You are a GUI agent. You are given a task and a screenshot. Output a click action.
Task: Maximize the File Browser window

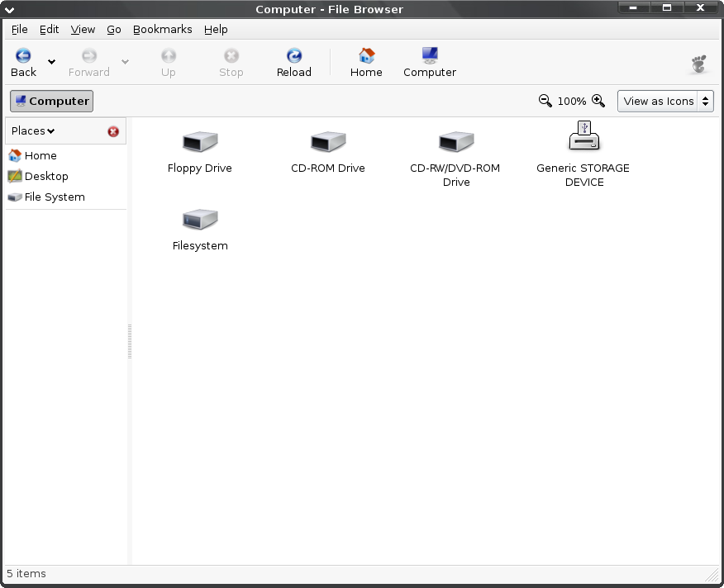tap(667, 7)
